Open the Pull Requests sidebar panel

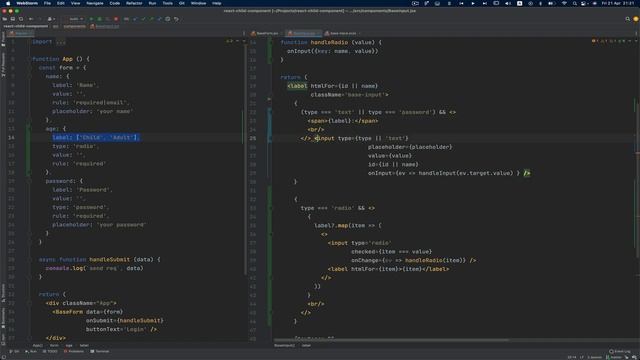tap(3, 65)
